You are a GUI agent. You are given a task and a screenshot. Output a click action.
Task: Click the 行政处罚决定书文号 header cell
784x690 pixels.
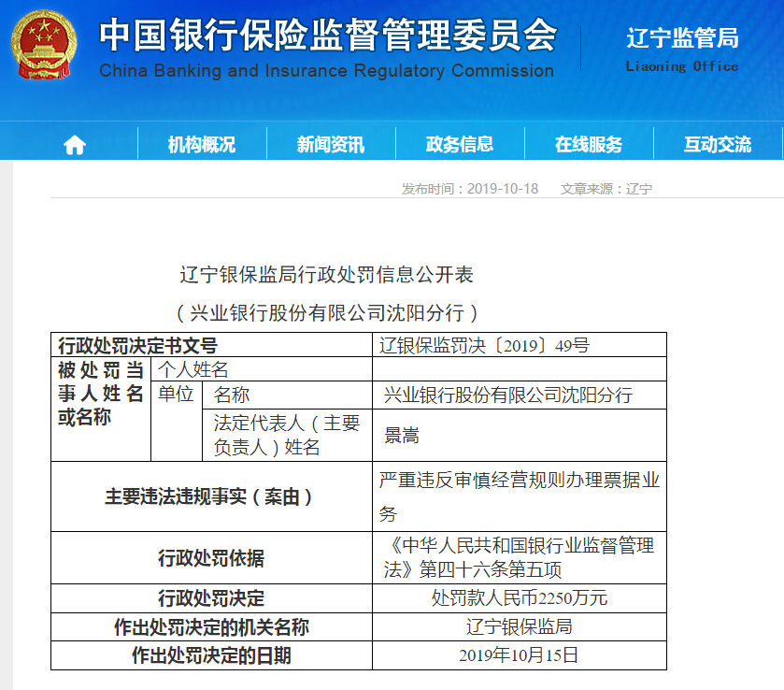pyautogui.click(x=211, y=345)
